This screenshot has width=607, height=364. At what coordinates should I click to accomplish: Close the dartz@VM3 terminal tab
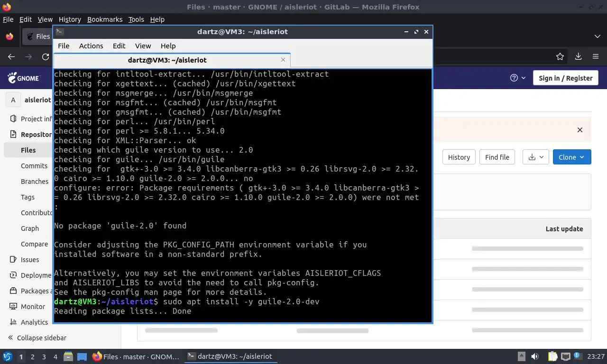[283, 60]
